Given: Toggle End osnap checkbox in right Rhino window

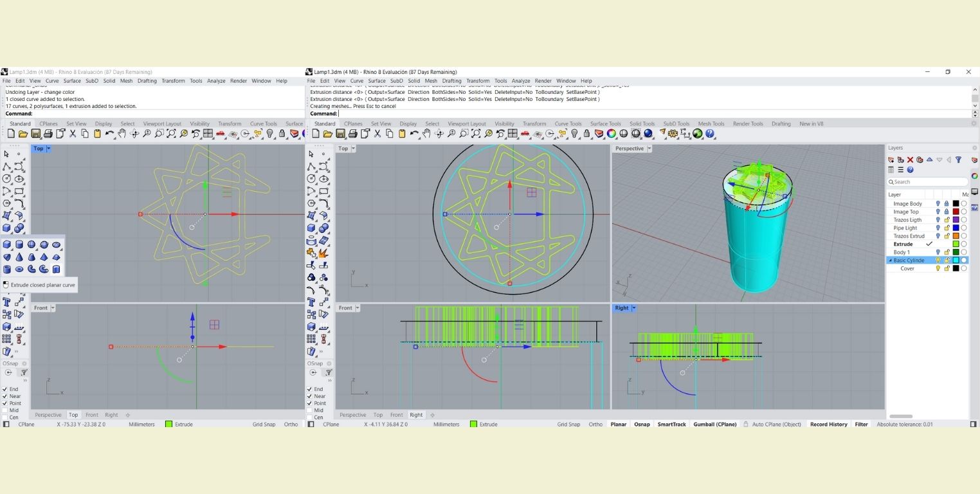Looking at the screenshot, I should (x=310, y=389).
